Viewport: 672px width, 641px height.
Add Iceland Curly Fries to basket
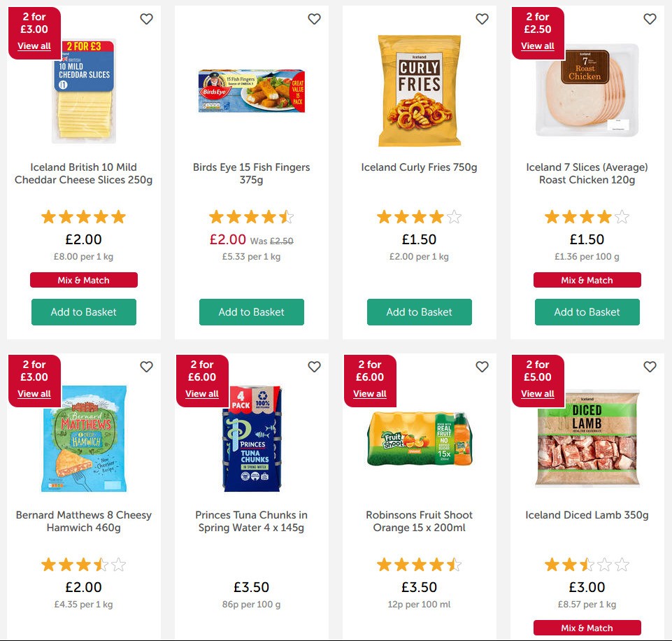click(419, 312)
